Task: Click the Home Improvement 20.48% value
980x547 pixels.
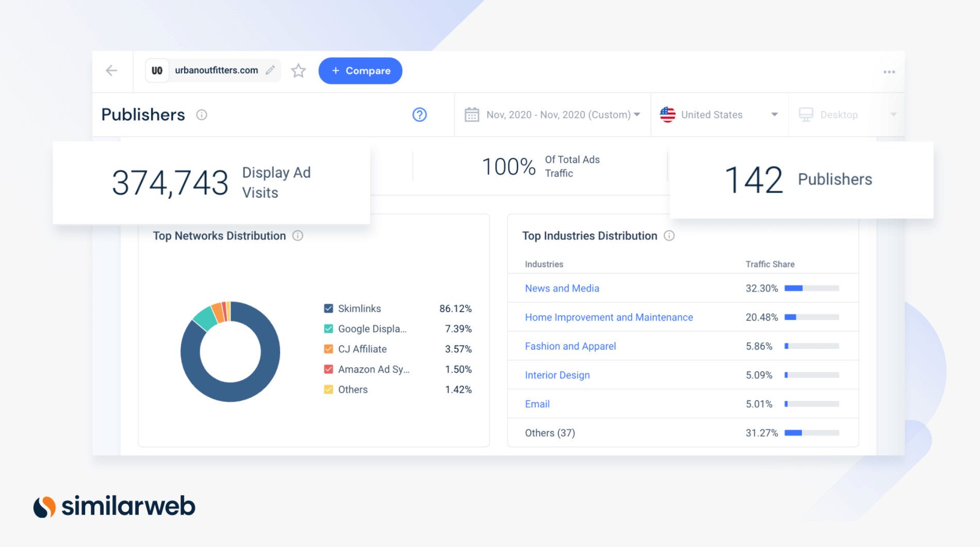Action: [761, 317]
